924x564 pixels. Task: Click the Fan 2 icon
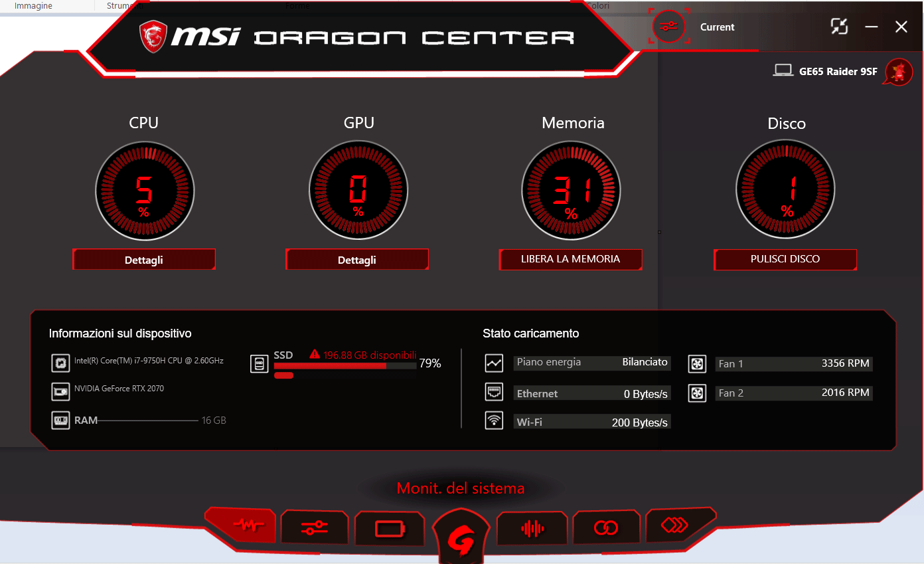[697, 393]
